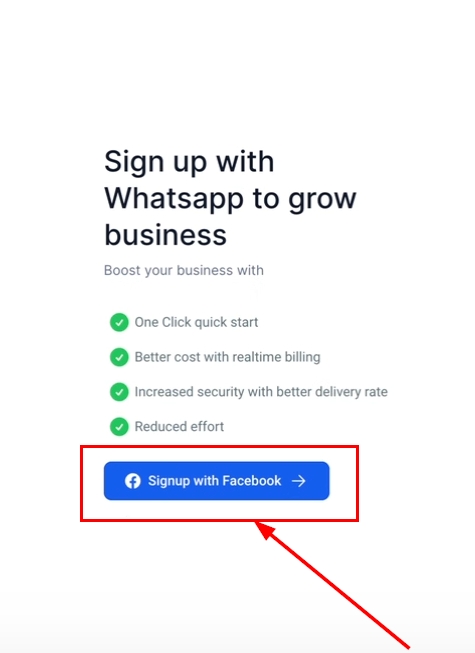The height and width of the screenshot is (653, 475).
Task: Click the green checkmark beside Reduced effort
Action: (x=119, y=426)
